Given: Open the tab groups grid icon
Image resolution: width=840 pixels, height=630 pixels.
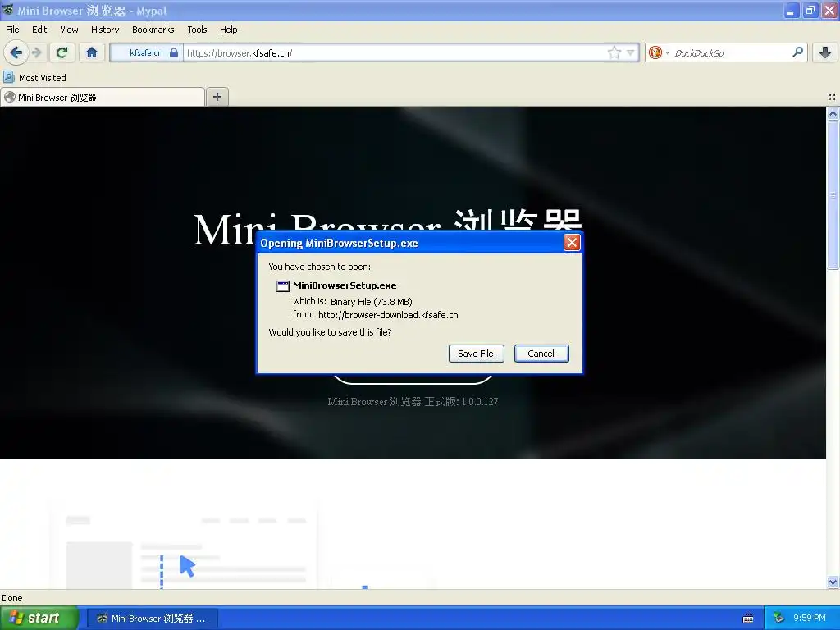Looking at the screenshot, I should coord(832,97).
